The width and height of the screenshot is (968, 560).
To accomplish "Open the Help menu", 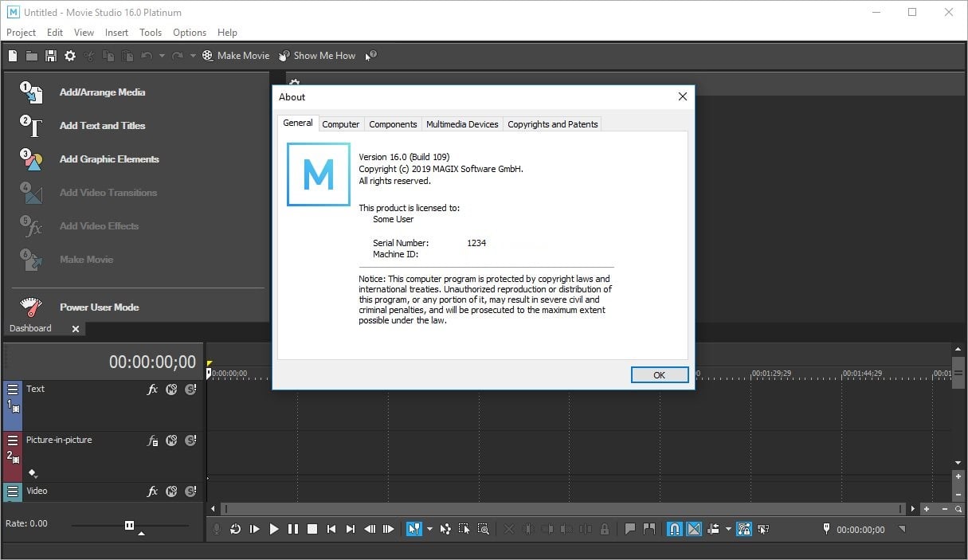I will 227,33.
